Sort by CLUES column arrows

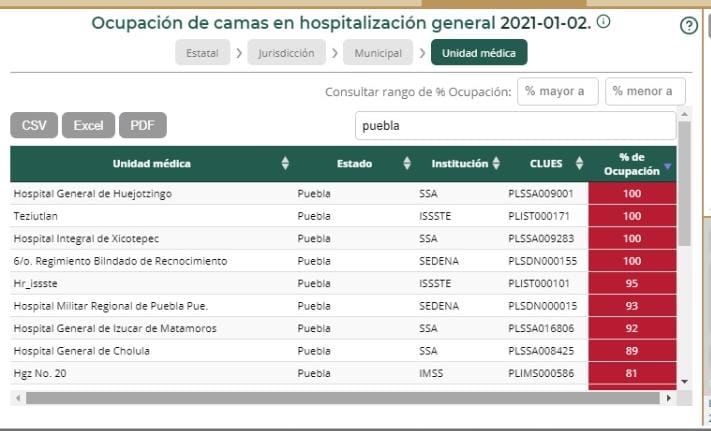[x=577, y=164]
